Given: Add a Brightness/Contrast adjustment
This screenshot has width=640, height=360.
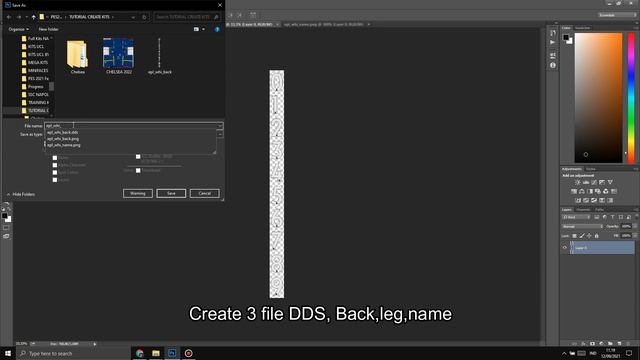Looking at the screenshot, I should [x=578, y=182].
